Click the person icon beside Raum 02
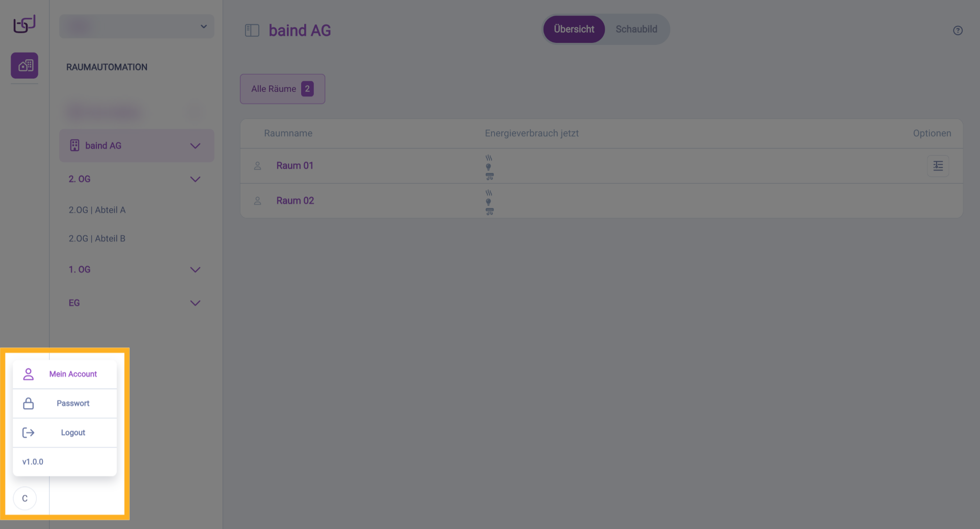The width and height of the screenshot is (980, 529). tap(258, 201)
